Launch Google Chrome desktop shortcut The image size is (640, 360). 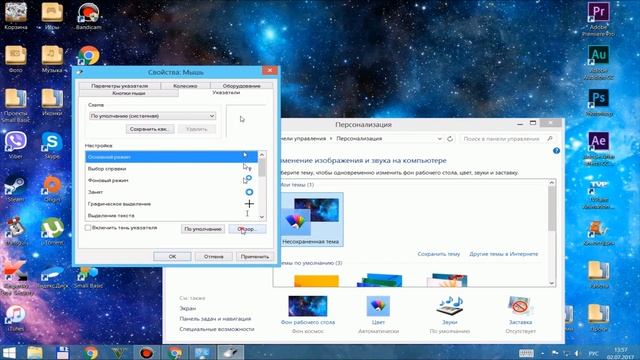coord(88,56)
